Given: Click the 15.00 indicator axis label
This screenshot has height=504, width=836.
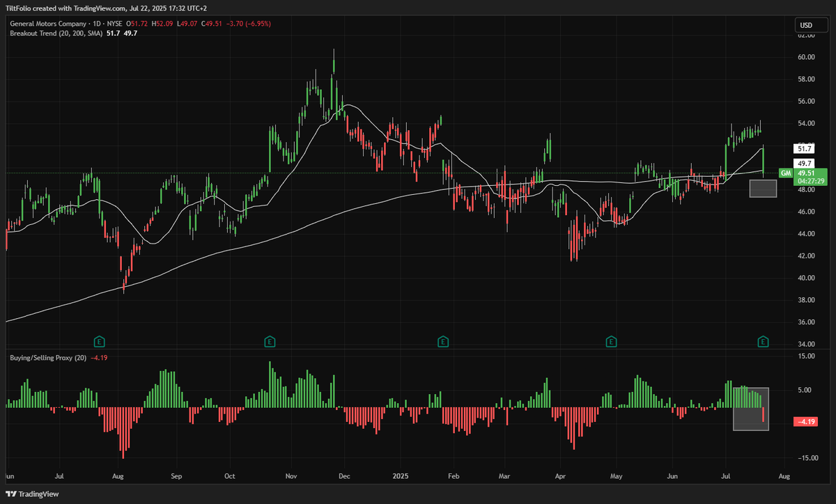Looking at the screenshot, I should [x=806, y=356].
